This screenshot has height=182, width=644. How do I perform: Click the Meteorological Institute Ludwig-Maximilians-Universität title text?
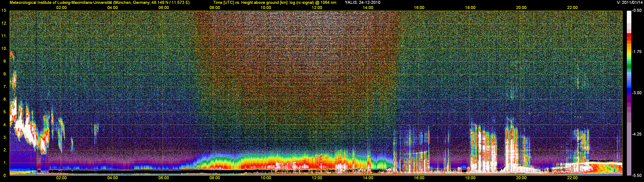point(100,3)
